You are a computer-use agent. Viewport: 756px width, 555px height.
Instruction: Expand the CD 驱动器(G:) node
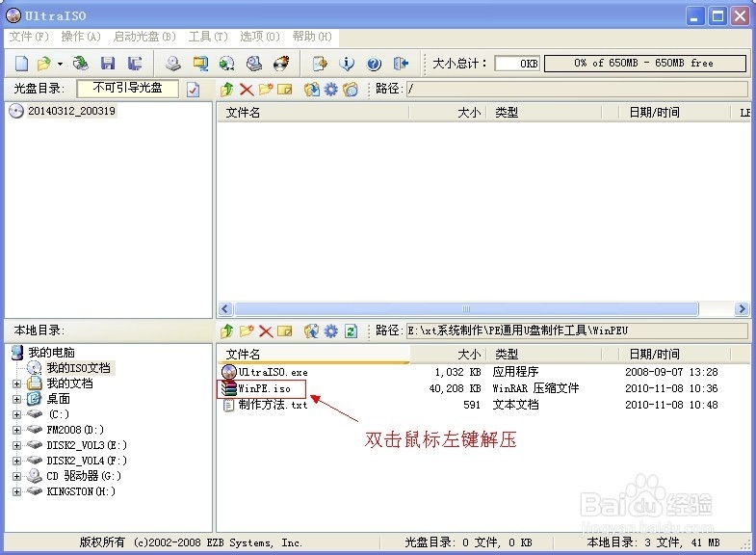17,476
